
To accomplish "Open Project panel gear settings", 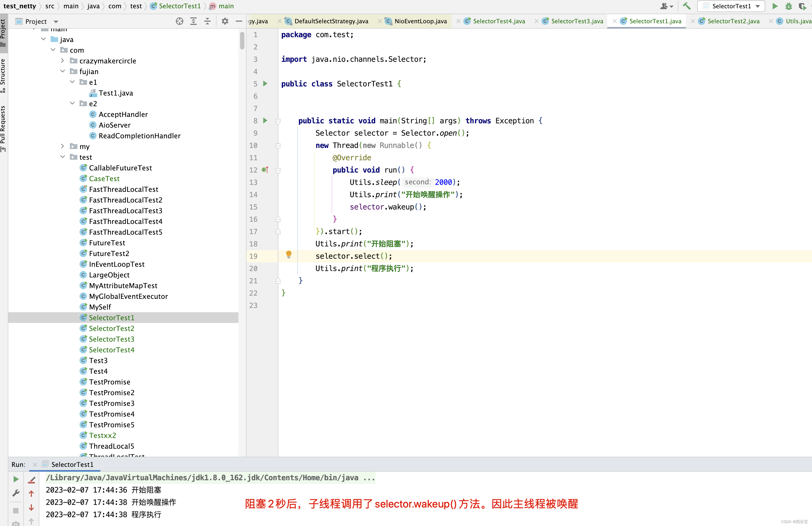I will pyautogui.click(x=225, y=21).
